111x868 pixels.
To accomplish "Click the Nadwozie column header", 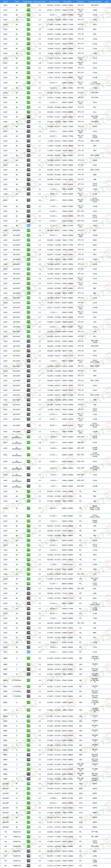I will pos(81,2).
